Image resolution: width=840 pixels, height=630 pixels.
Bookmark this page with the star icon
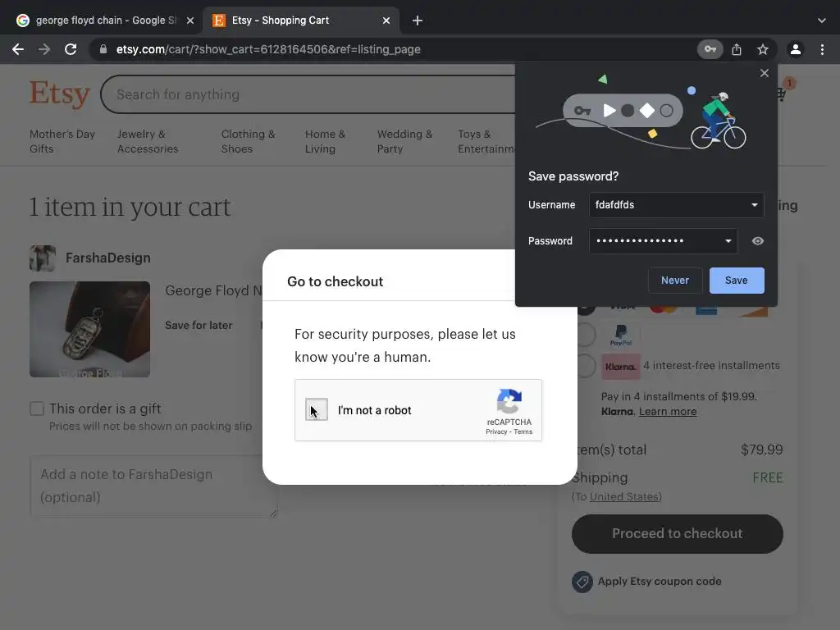[763, 49]
